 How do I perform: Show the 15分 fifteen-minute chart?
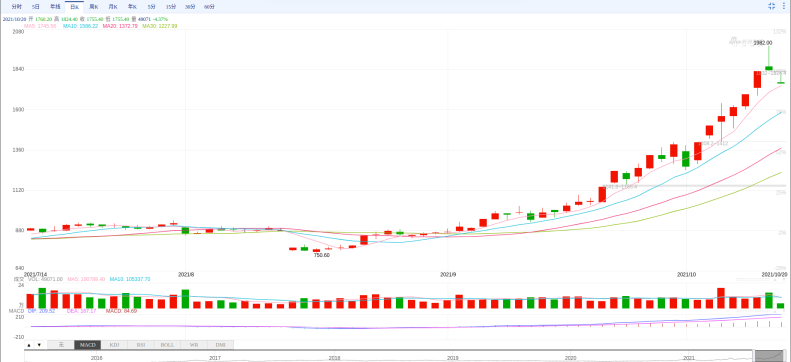(x=171, y=7)
